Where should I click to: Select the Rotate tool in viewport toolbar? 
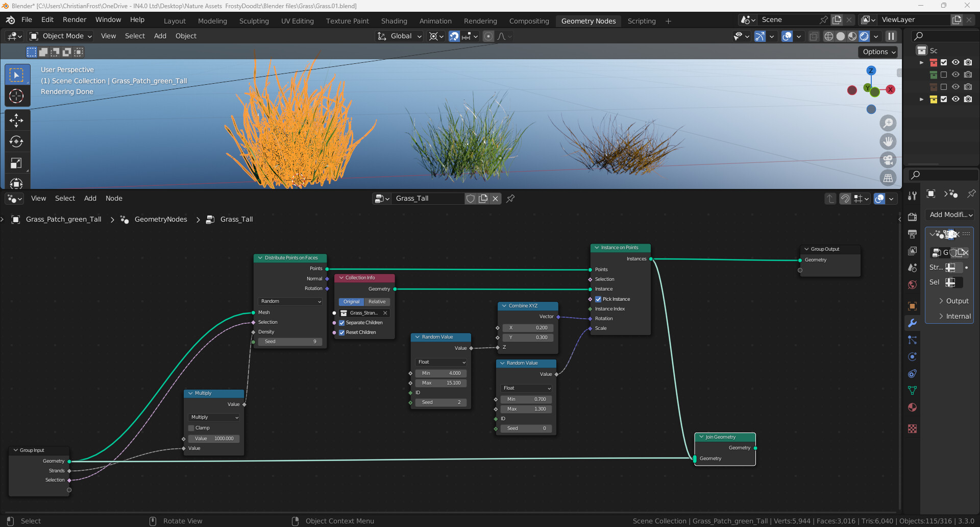tap(16, 141)
